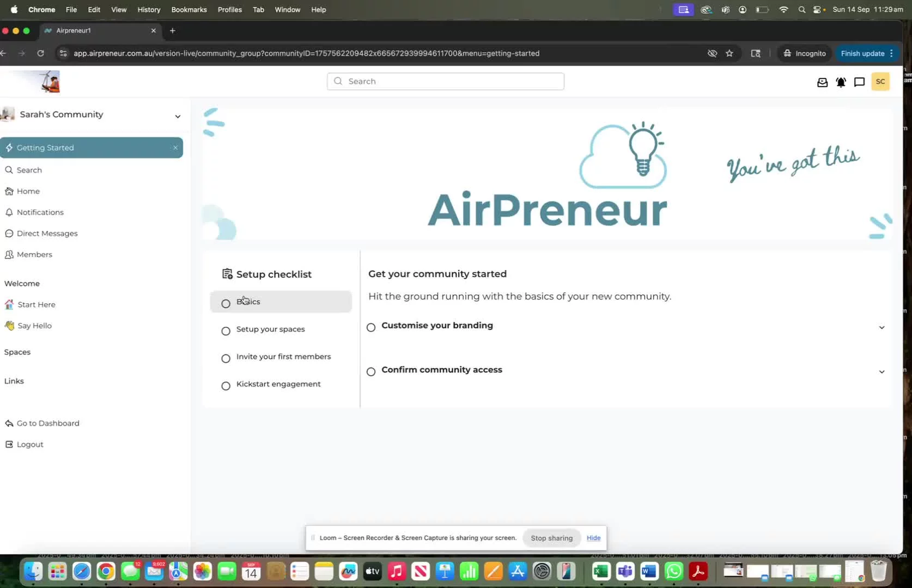Click the Setup checklist clipboard icon
912x588 pixels.
click(x=227, y=274)
